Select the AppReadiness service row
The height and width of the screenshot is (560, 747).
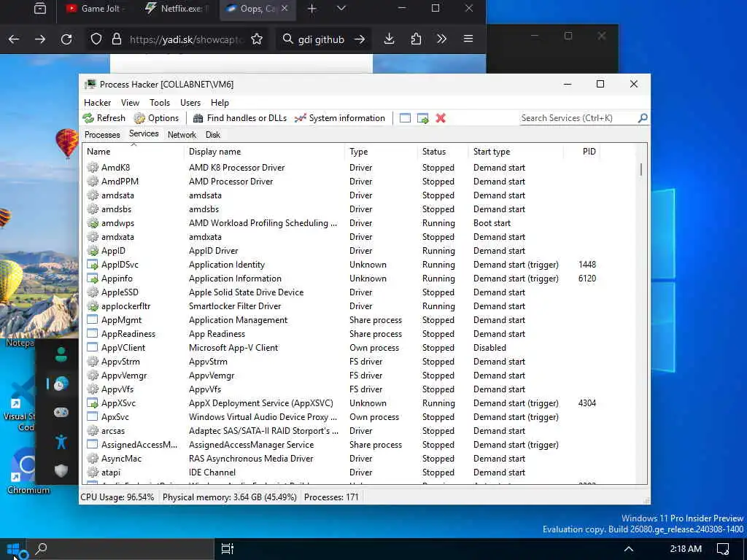point(360,333)
